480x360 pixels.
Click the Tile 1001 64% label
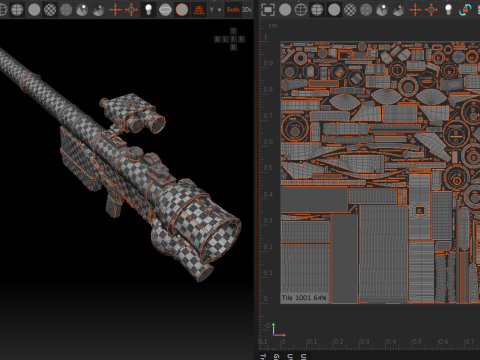pyautogui.click(x=304, y=298)
